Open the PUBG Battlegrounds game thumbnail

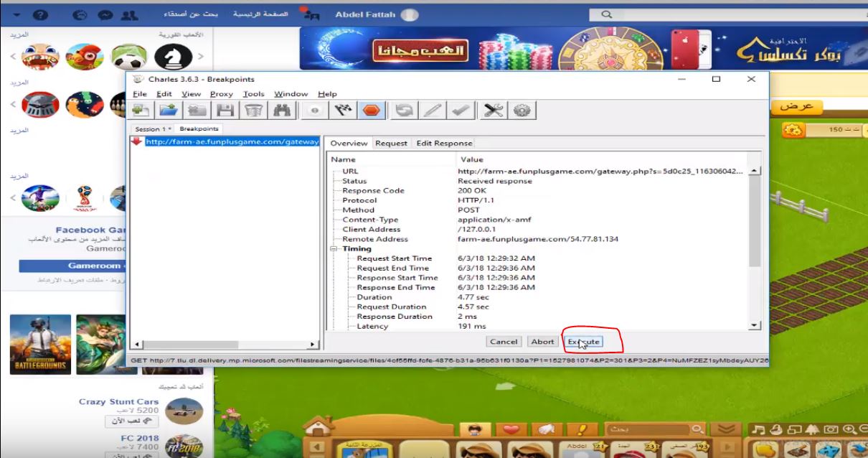tap(41, 345)
